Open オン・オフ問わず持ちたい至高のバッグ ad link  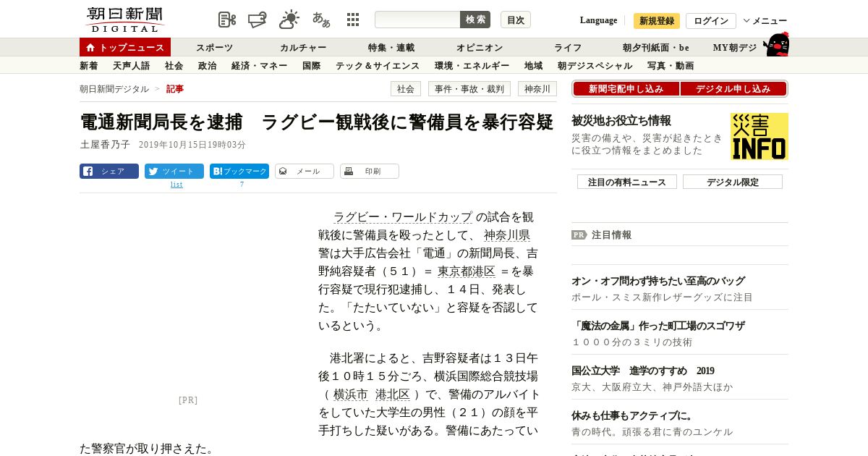(x=658, y=281)
